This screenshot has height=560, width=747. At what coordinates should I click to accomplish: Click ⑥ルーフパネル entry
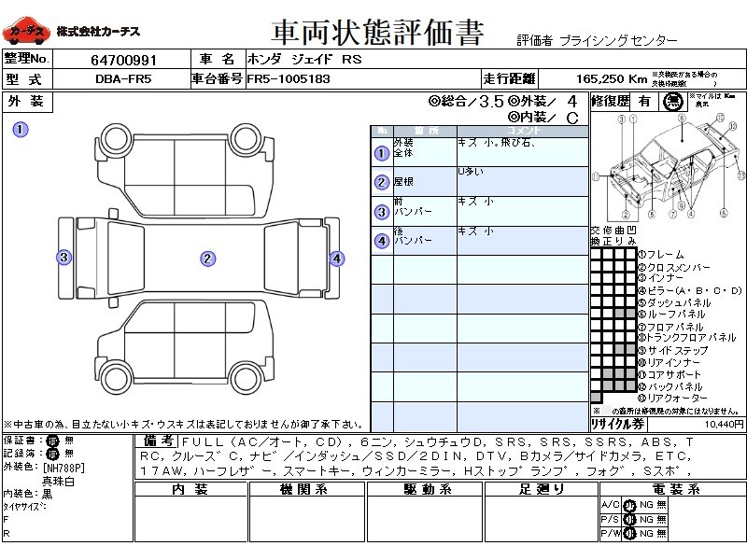click(671, 315)
